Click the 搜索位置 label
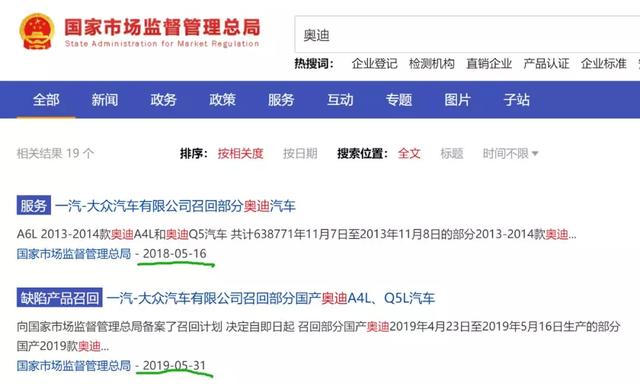Viewport: 640px width, 386px height. pyautogui.click(x=362, y=153)
